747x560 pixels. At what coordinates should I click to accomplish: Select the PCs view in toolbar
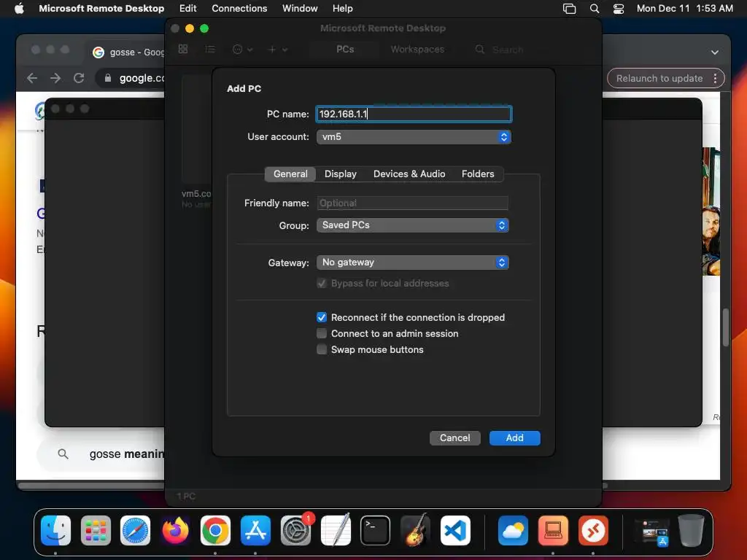[x=345, y=50]
